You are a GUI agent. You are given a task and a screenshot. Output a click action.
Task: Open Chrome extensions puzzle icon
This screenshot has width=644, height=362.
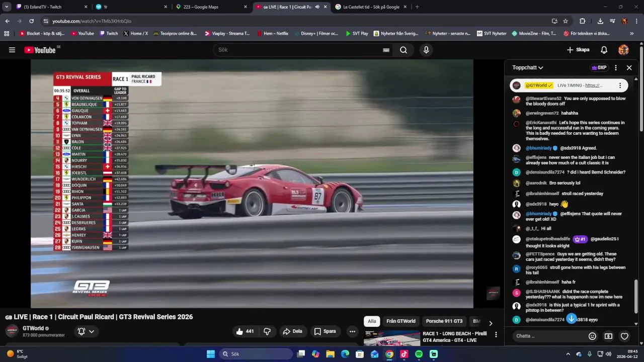coord(583,21)
